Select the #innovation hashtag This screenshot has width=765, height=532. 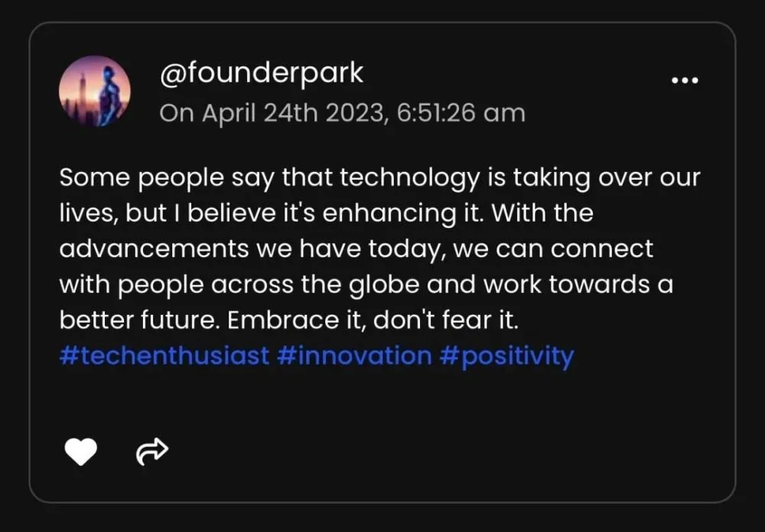point(354,356)
